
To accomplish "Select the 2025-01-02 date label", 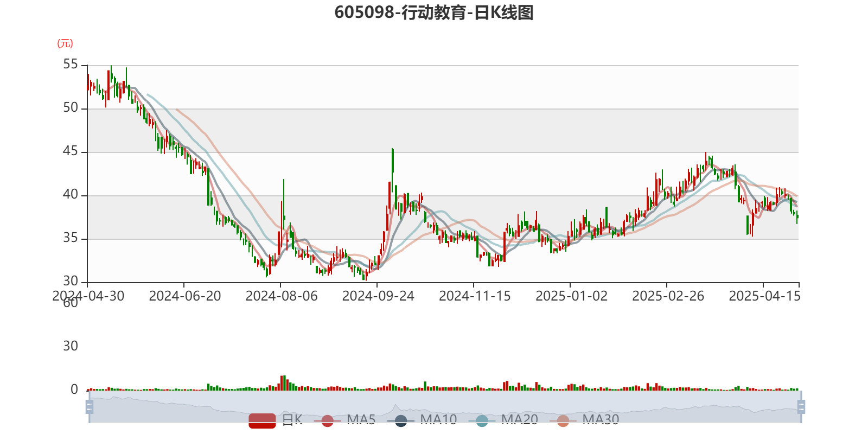I will click(x=571, y=296).
